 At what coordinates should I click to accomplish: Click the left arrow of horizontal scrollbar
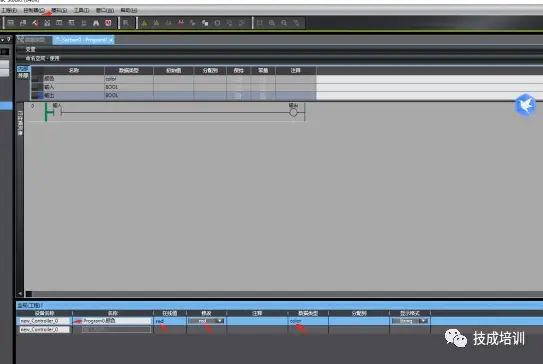20,294
